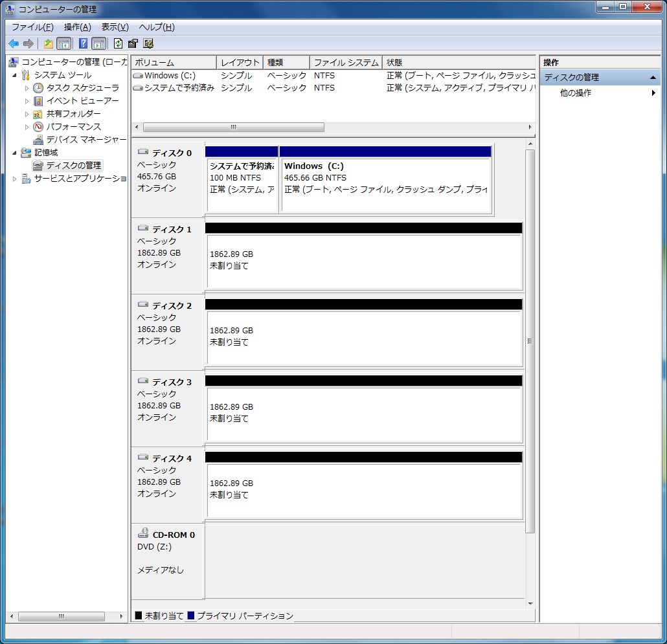Image resolution: width=667 pixels, height=644 pixels.
Task: Open the 表示(V) menu
Action: point(115,27)
